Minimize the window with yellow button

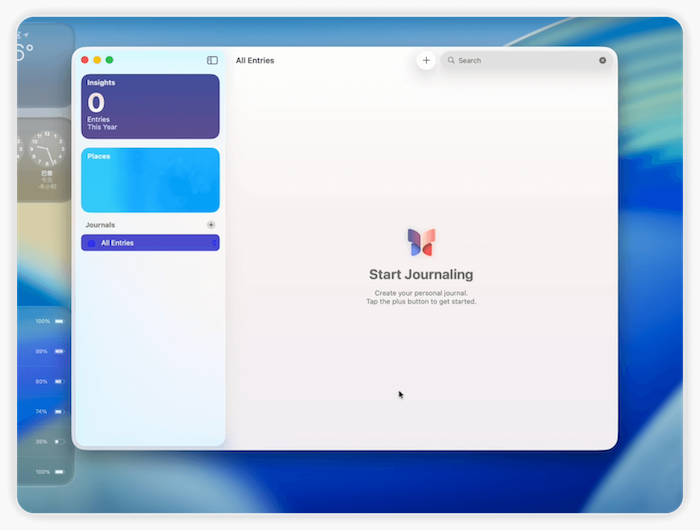point(97,61)
